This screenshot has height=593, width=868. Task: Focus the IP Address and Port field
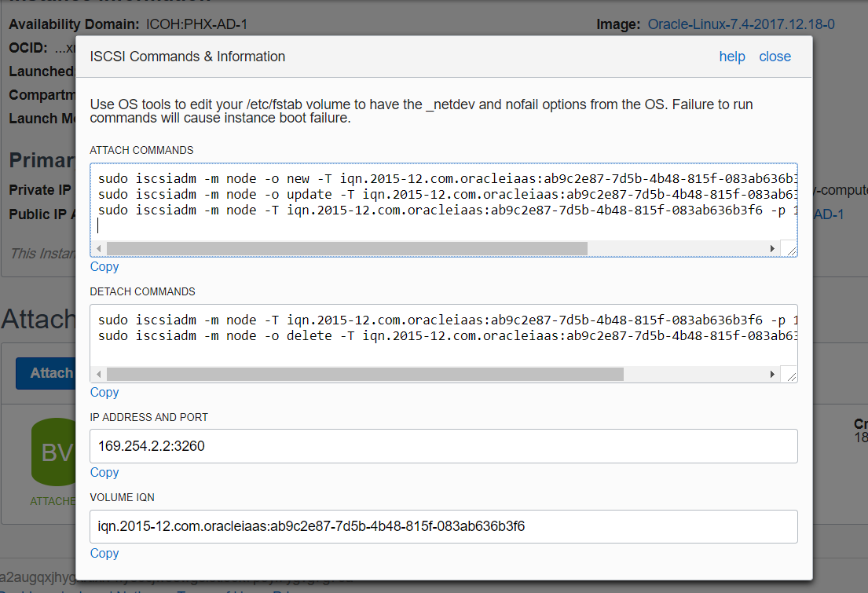(x=443, y=445)
